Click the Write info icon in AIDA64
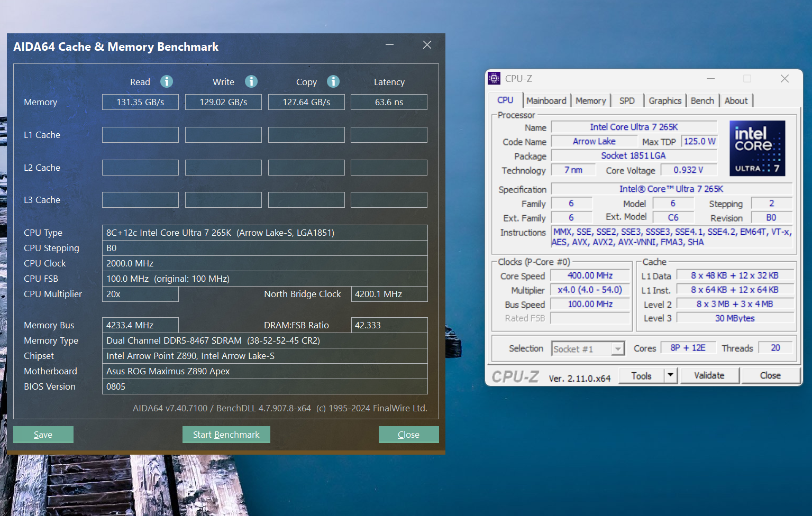 tap(251, 81)
